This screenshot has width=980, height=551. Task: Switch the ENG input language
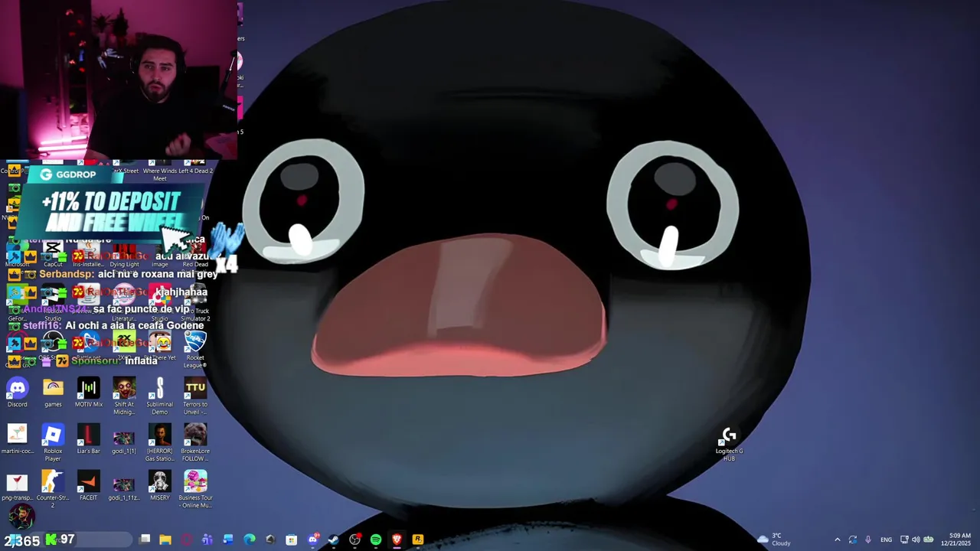click(x=886, y=540)
